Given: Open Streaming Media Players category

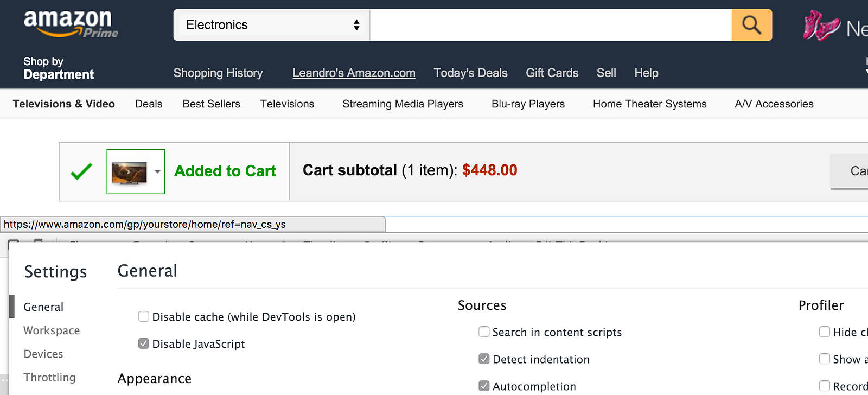Looking at the screenshot, I should pos(403,104).
